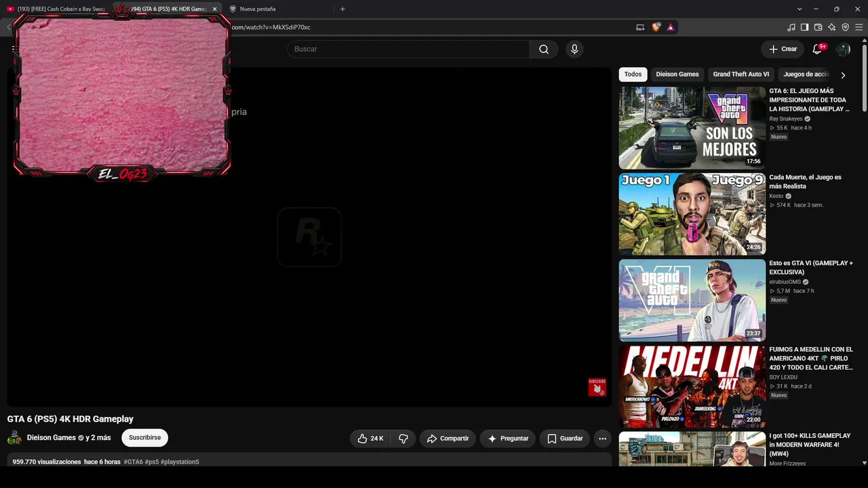Open Brave VPN shield icon
The image size is (868, 488).
(x=845, y=27)
